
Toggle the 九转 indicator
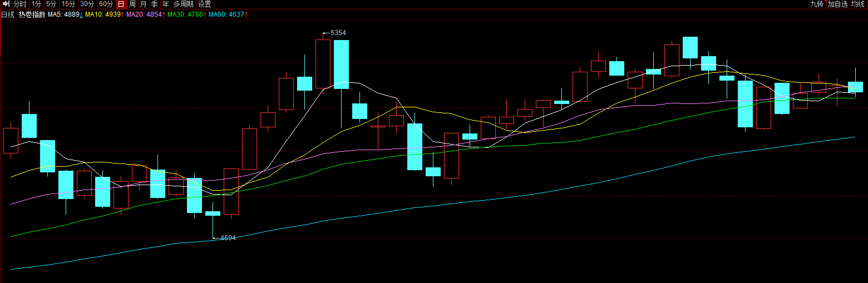pyautogui.click(x=817, y=4)
